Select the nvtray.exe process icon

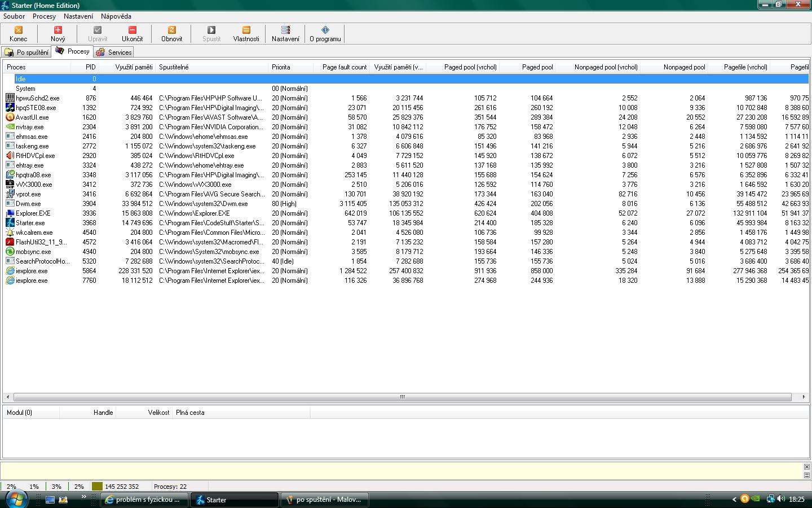pos(10,127)
